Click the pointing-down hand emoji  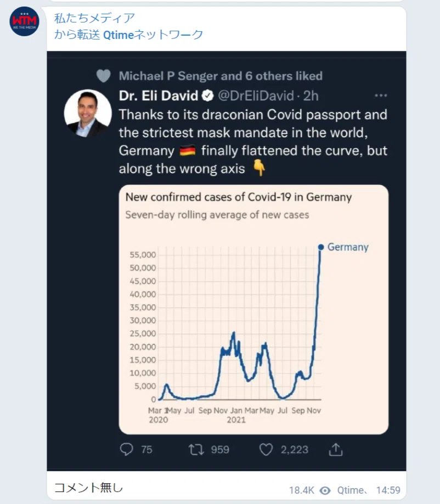(x=259, y=168)
